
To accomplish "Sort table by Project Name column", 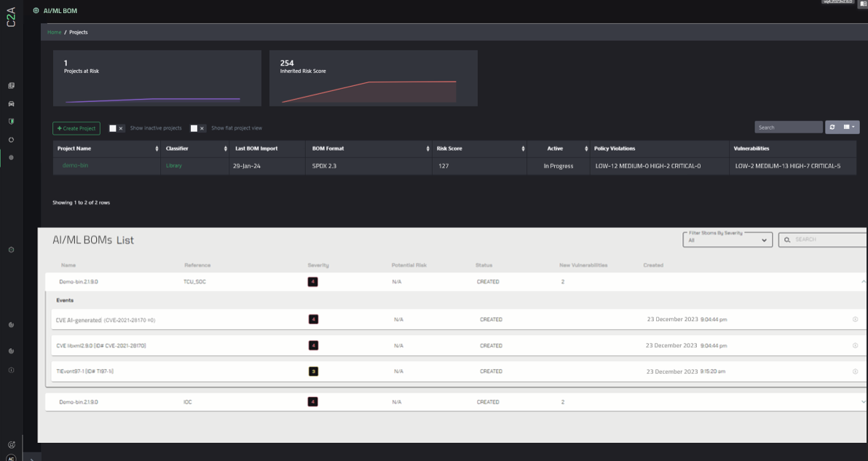I will [x=157, y=149].
